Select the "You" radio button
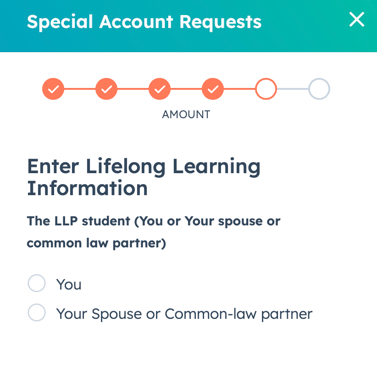The image size is (377, 372). (37, 284)
